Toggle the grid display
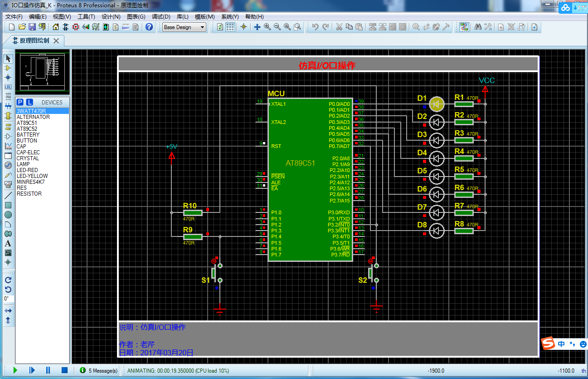588x379 pixels. click(x=230, y=27)
